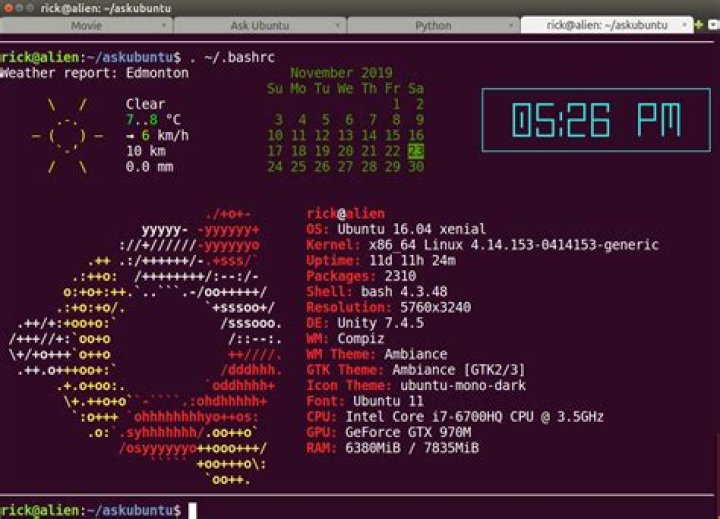This screenshot has height=519, width=720.
Task: Click the '. ~/.bashrc' command text
Action: [x=232, y=57]
